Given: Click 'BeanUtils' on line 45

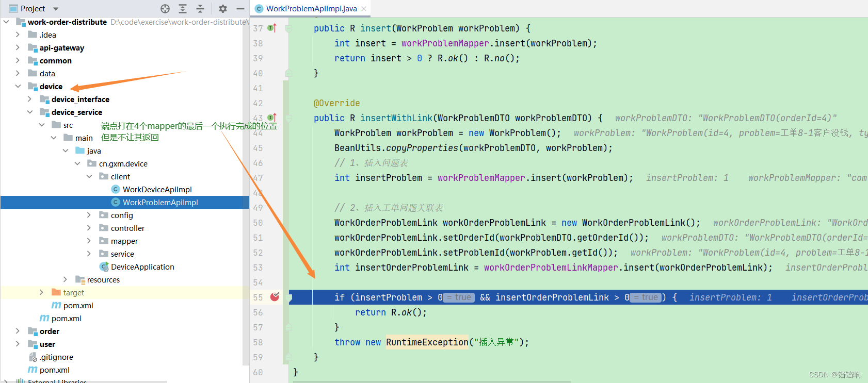Looking at the screenshot, I should tap(357, 148).
